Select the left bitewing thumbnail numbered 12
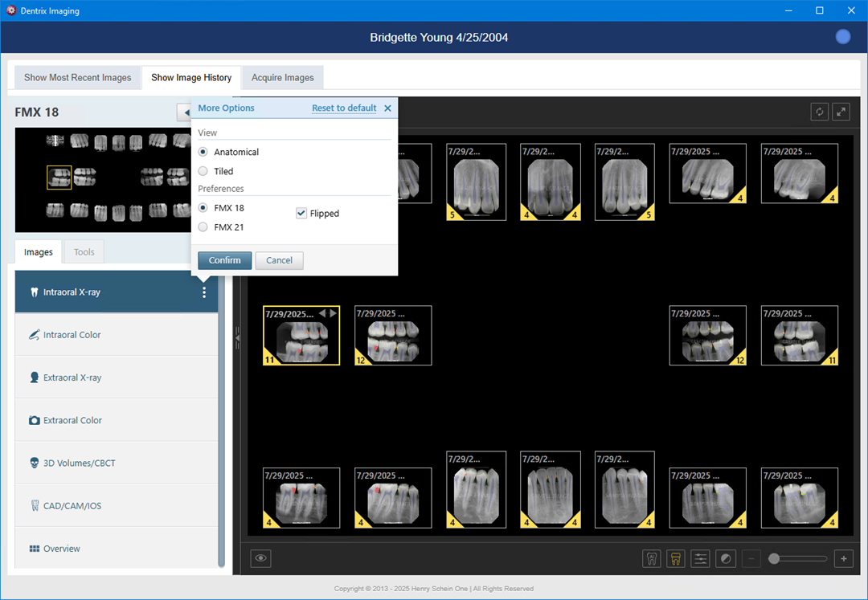The width and height of the screenshot is (868, 600). [393, 336]
